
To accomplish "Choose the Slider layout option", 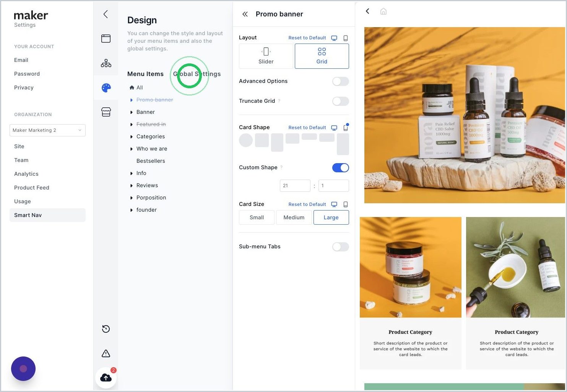I will (266, 56).
